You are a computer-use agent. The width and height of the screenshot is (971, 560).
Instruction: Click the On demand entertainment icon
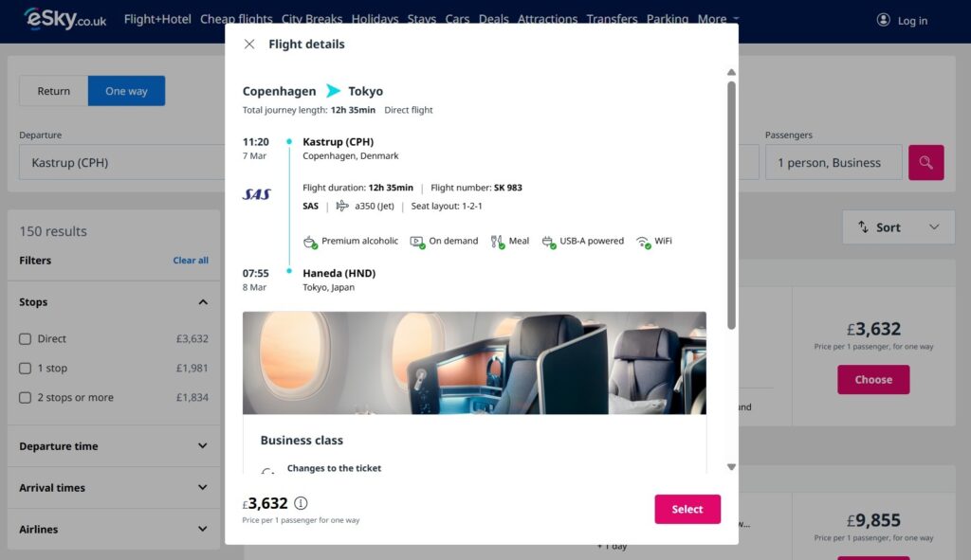418,241
